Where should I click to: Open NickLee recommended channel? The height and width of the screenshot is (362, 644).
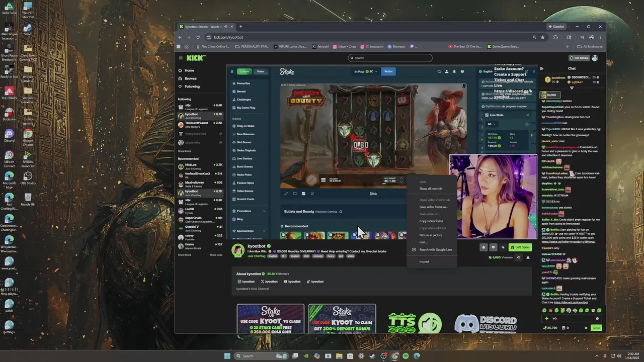tap(200, 165)
